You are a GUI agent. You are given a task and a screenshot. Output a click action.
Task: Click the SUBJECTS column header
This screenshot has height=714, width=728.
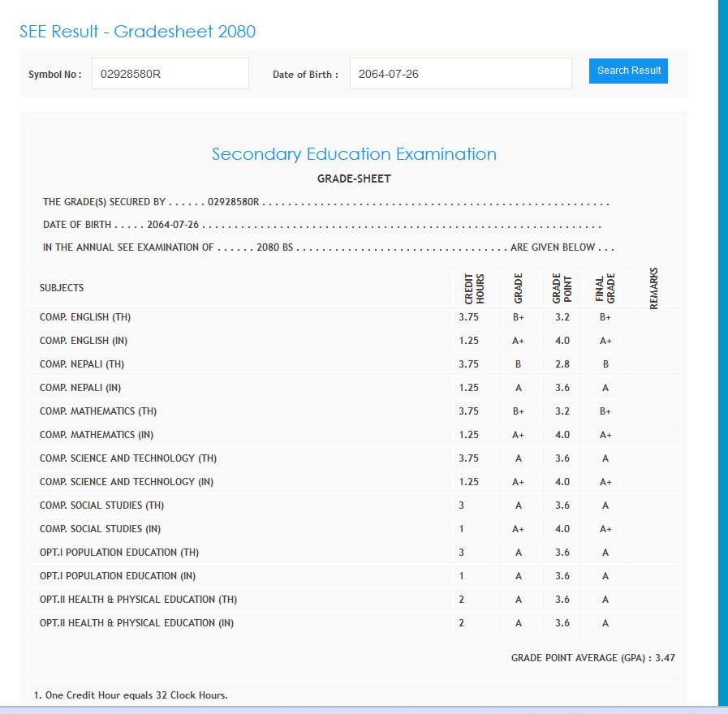coord(62,288)
